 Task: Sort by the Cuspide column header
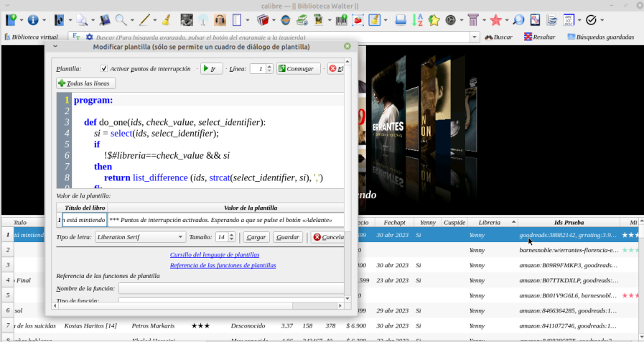coord(454,223)
